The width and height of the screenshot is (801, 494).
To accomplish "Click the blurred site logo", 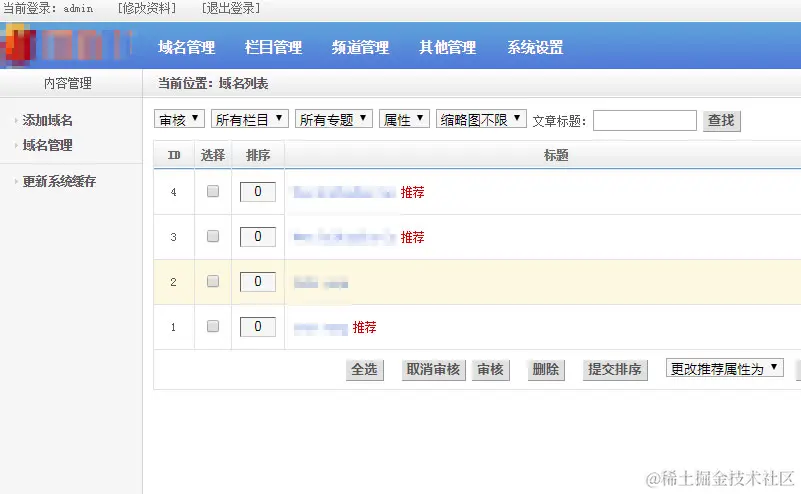I will (x=66, y=46).
